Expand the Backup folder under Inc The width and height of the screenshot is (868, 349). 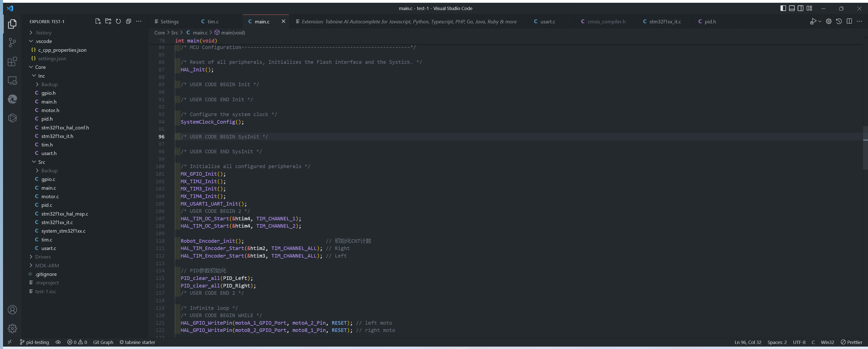(85, 84)
